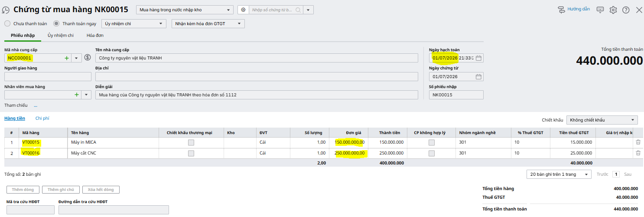
Task: Click the Thêm ghi chú button
Action: [61, 190]
